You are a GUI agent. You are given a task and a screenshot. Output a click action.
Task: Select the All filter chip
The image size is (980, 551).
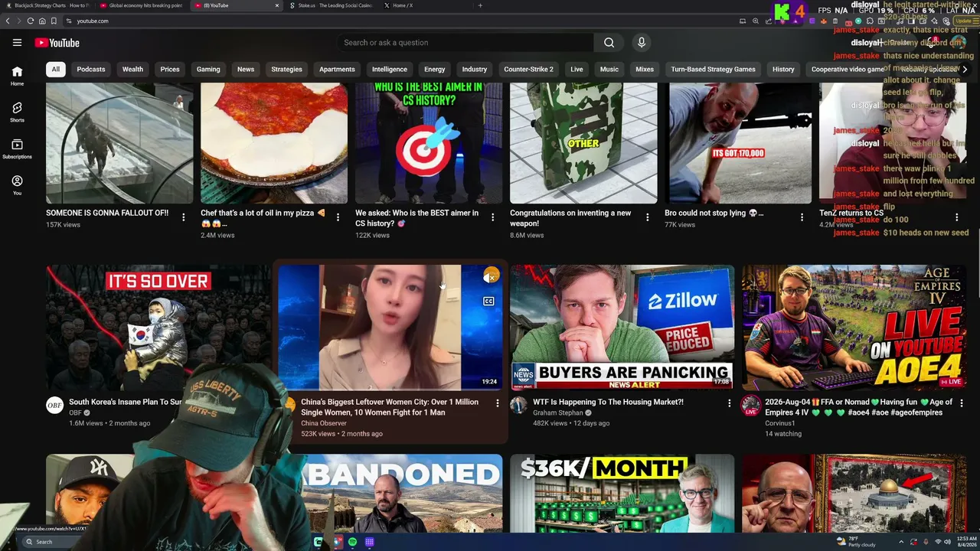pyautogui.click(x=55, y=70)
